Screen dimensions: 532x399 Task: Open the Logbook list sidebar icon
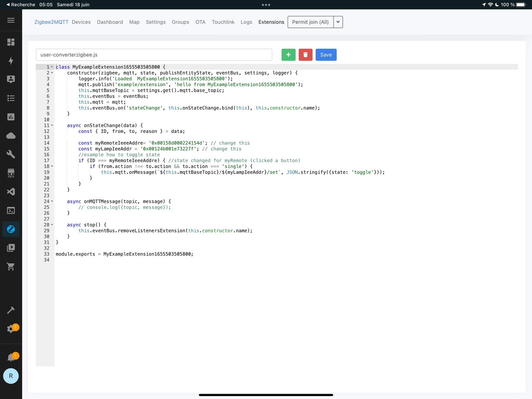pos(11,98)
